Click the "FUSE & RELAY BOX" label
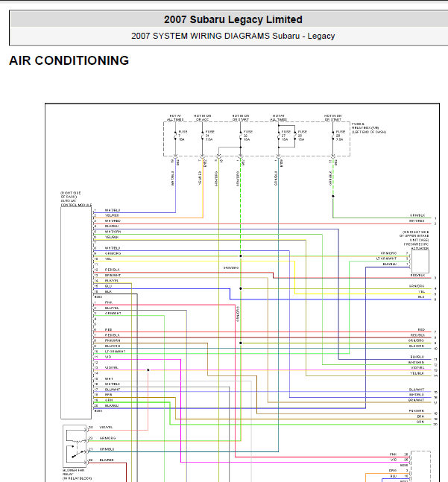Image resolution: width=448 pixels, height=482 pixels. pos(365,126)
